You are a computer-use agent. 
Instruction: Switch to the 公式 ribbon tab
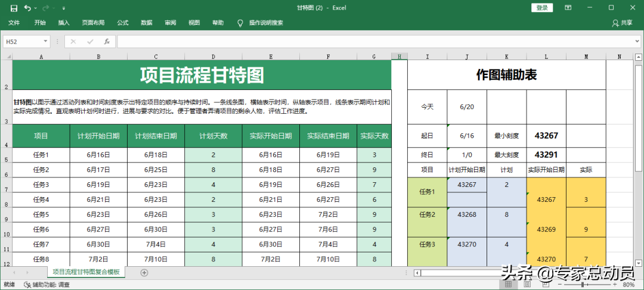click(x=123, y=23)
